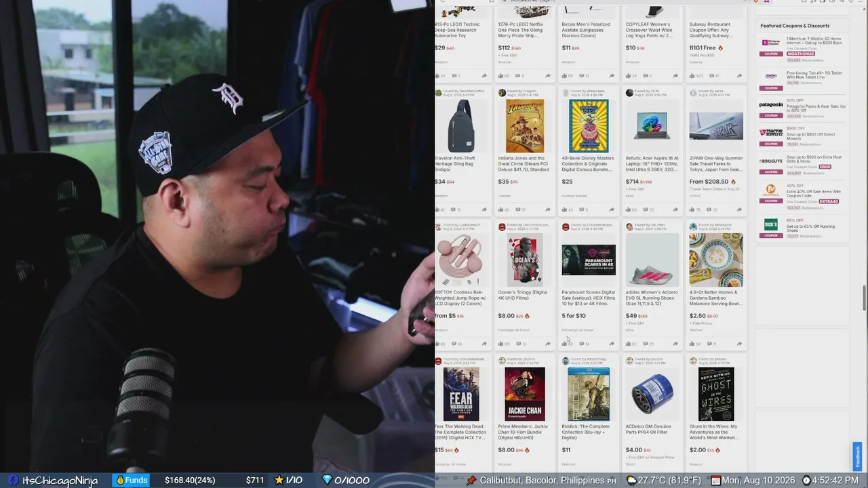Open comments on the Indiana Jones deal

pos(519,209)
